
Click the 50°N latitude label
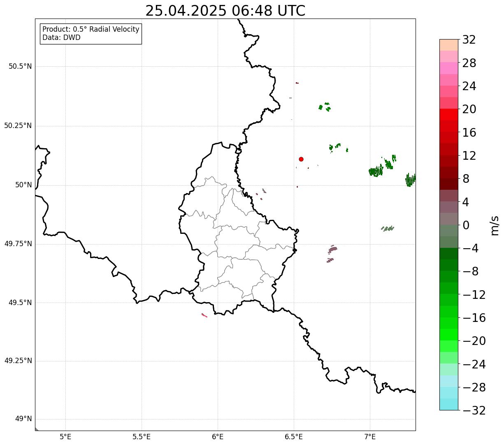[23, 185]
